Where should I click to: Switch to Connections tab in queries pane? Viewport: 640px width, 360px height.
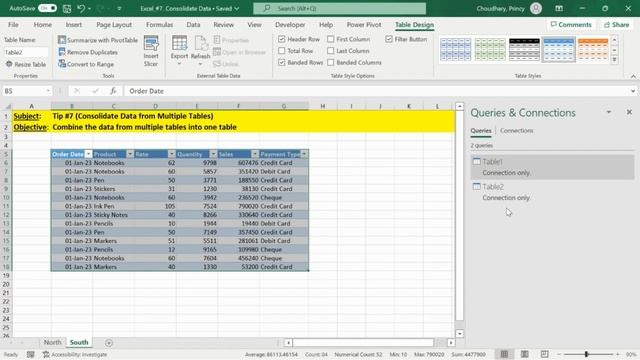[516, 131]
